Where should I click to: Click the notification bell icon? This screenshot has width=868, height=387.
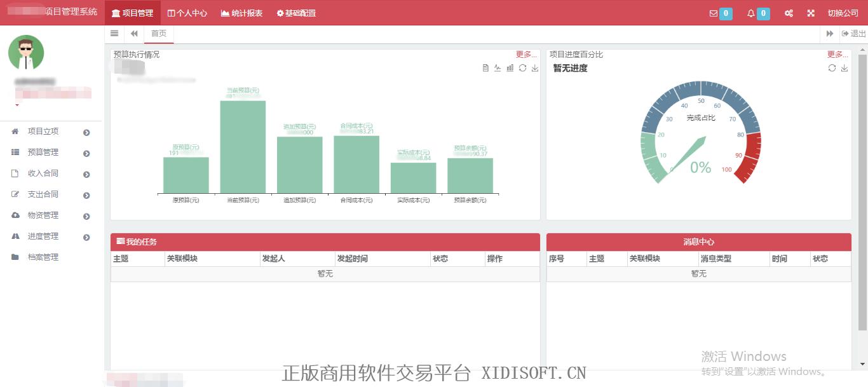751,13
